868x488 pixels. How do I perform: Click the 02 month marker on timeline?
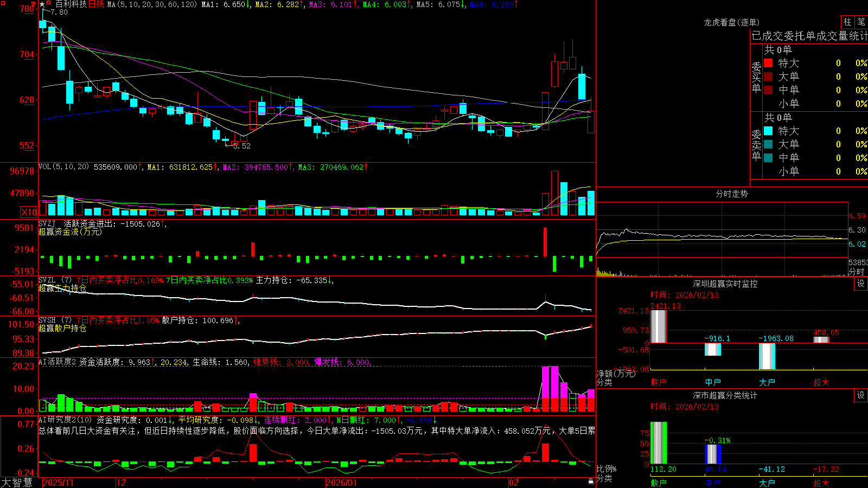tap(514, 483)
